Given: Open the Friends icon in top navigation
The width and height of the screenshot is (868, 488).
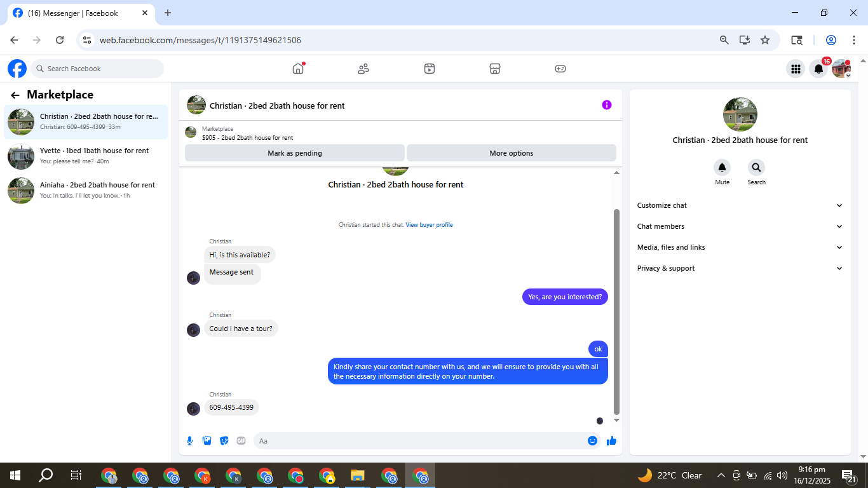Looking at the screenshot, I should 363,69.
